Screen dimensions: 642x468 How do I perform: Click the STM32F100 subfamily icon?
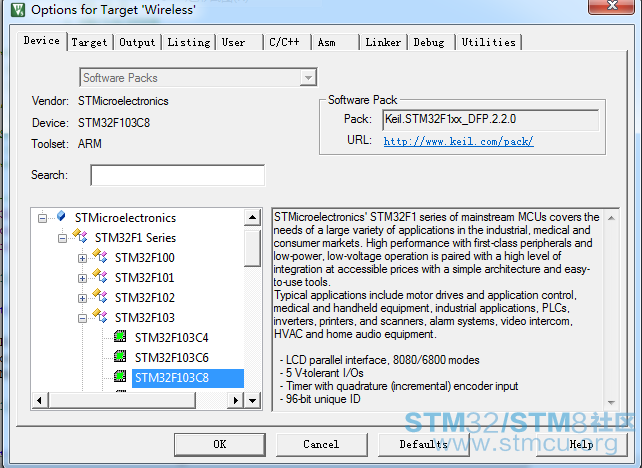tap(100, 255)
